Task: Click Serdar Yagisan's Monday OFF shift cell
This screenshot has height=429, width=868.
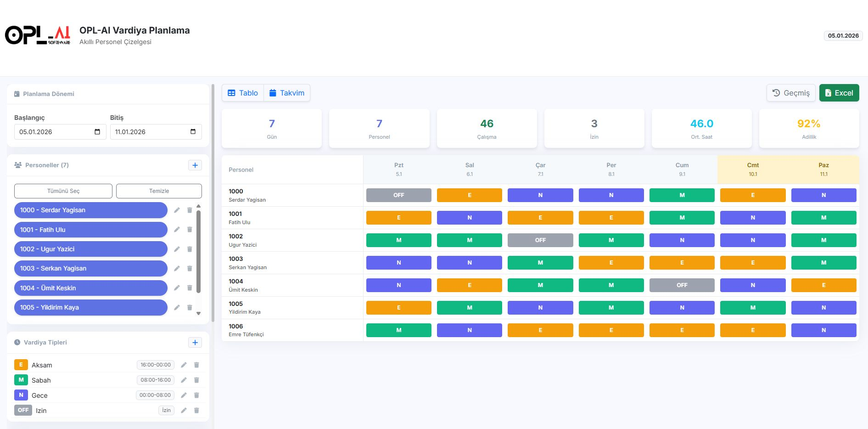Action: [x=398, y=195]
